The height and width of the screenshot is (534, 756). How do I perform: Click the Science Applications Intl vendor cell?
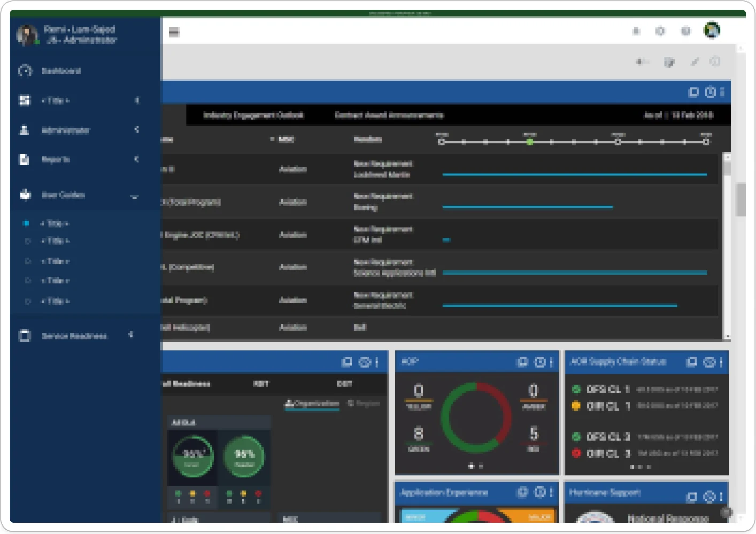point(395,273)
